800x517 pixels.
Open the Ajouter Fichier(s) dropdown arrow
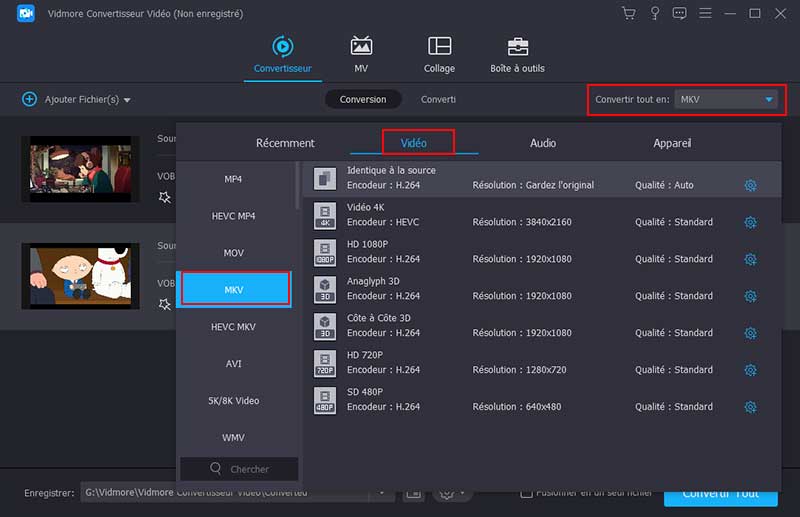point(127,100)
